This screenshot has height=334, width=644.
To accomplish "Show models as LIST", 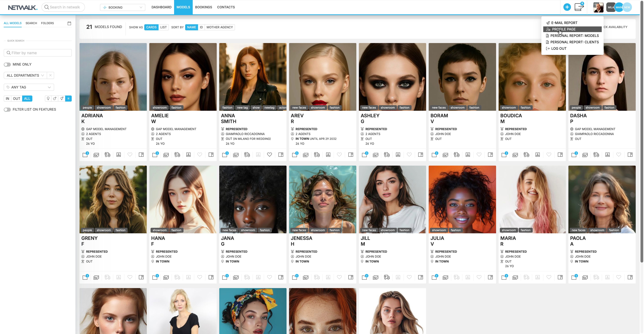I will point(164,27).
